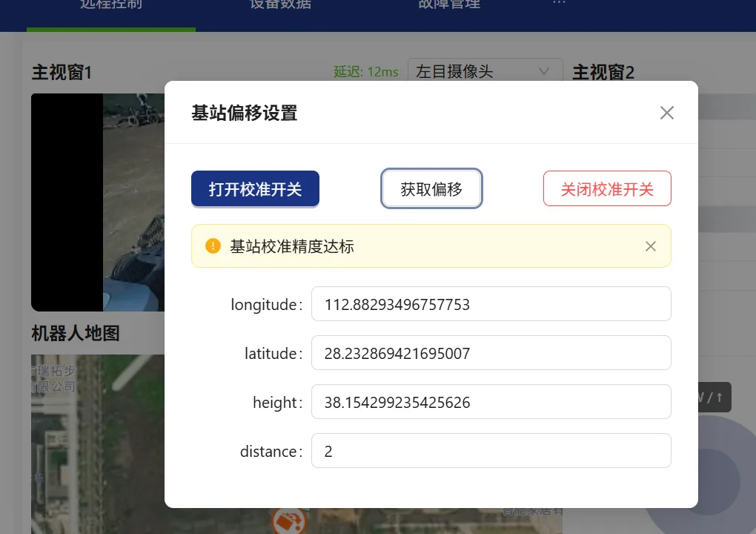Click the 主视窗1 heading

click(62, 73)
